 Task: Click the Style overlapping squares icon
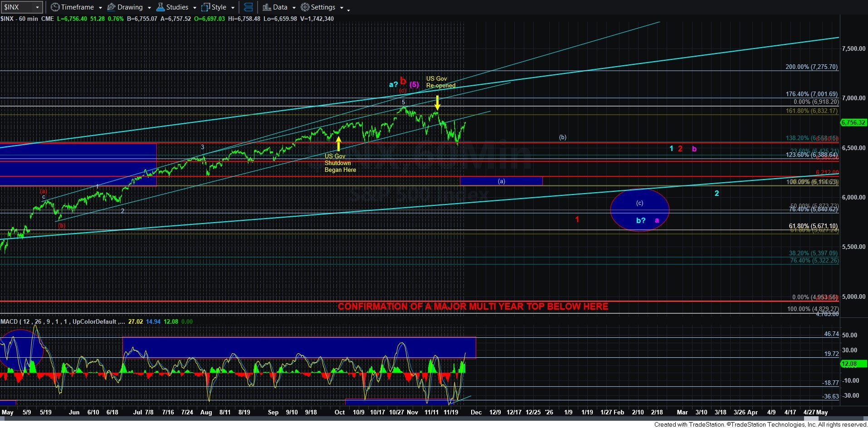pos(206,7)
